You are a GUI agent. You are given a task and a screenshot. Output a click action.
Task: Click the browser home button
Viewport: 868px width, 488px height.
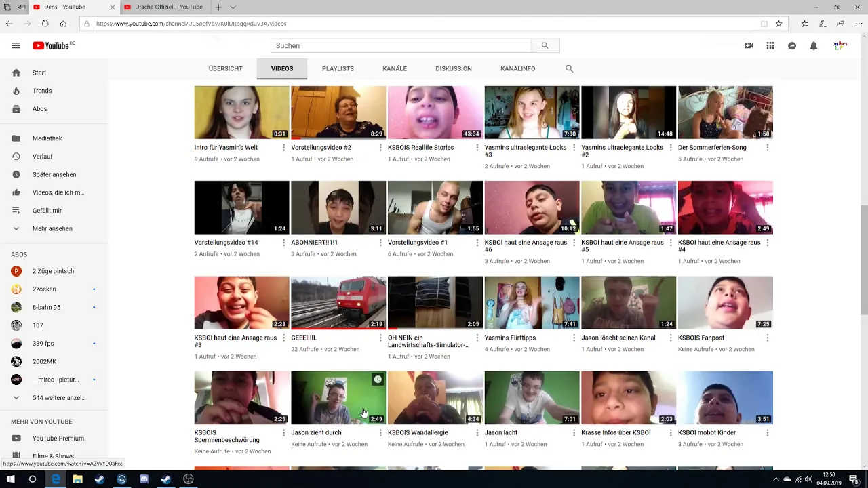63,24
